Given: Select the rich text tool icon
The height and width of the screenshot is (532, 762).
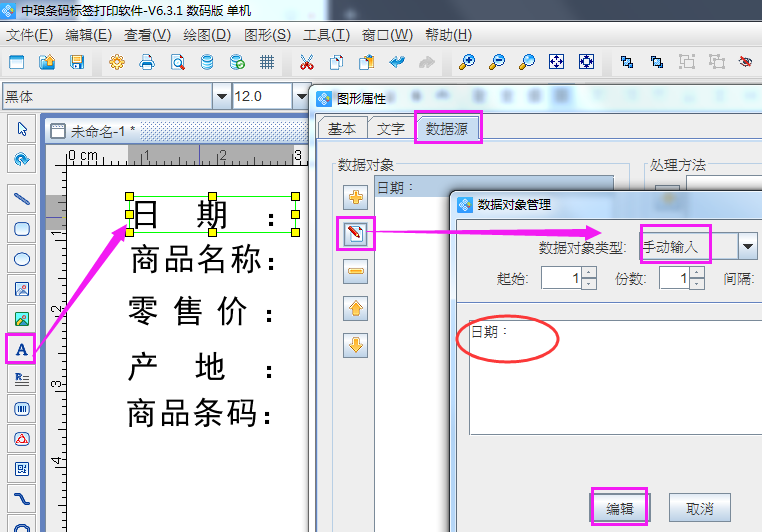Looking at the screenshot, I should coord(22,379).
